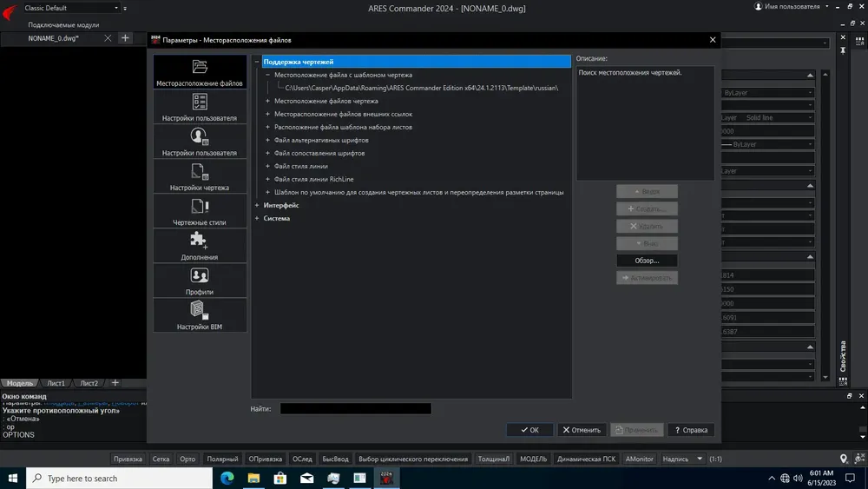Click the Найти search input field

(x=355, y=409)
